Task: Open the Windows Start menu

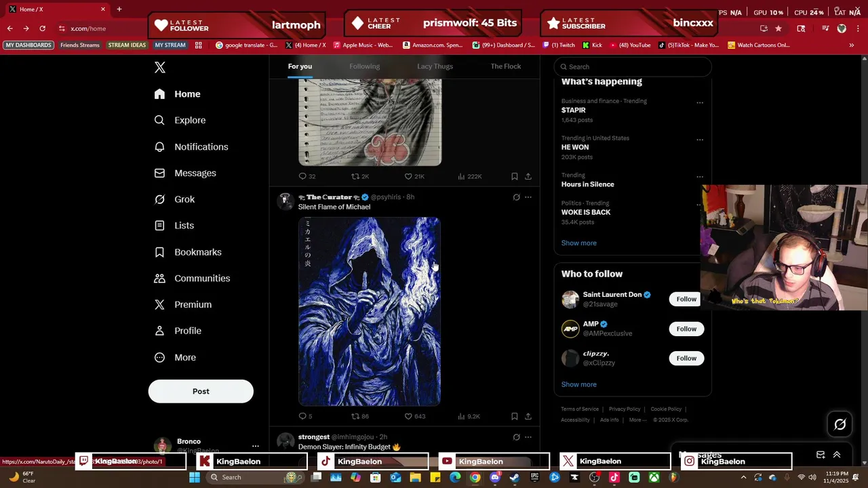Action: click(x=195, y=477)
